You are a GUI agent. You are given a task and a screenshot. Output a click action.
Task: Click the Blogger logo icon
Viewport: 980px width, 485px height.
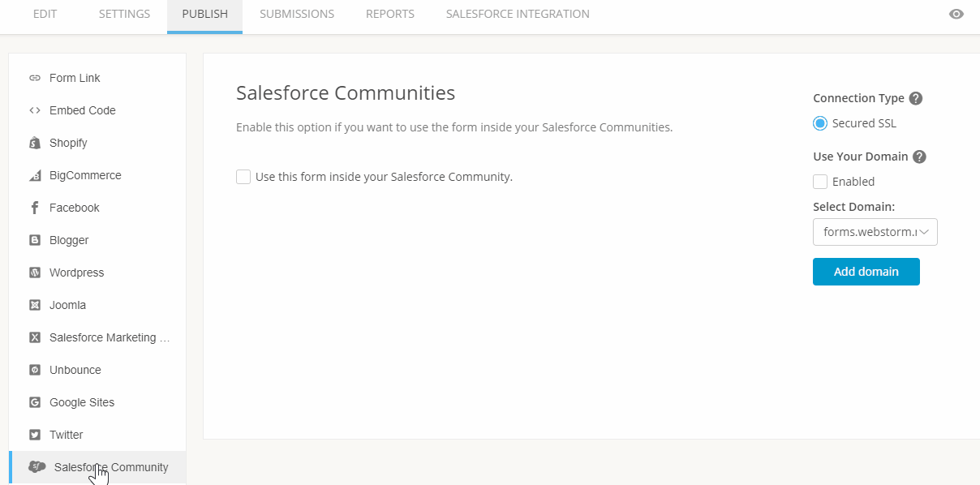tap(35, 240)
